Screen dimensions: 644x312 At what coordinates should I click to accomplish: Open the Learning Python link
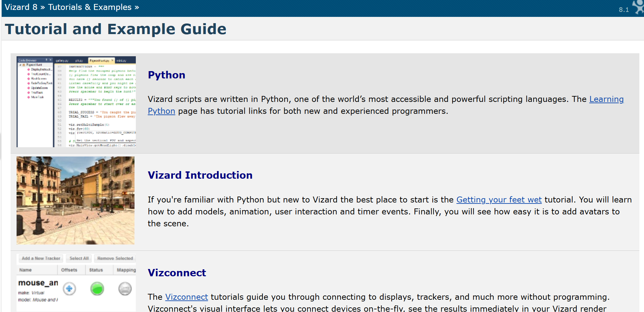(x=606, y=99)
